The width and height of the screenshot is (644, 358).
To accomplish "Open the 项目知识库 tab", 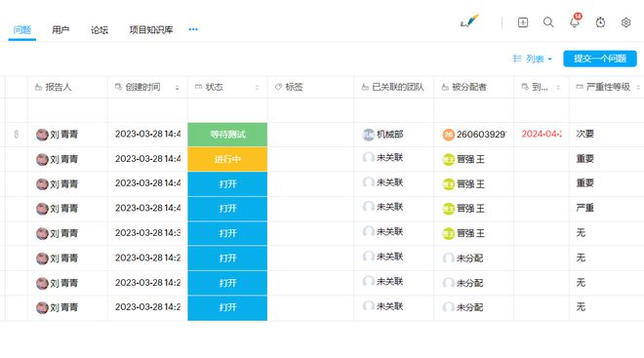I will pos(150,29).
